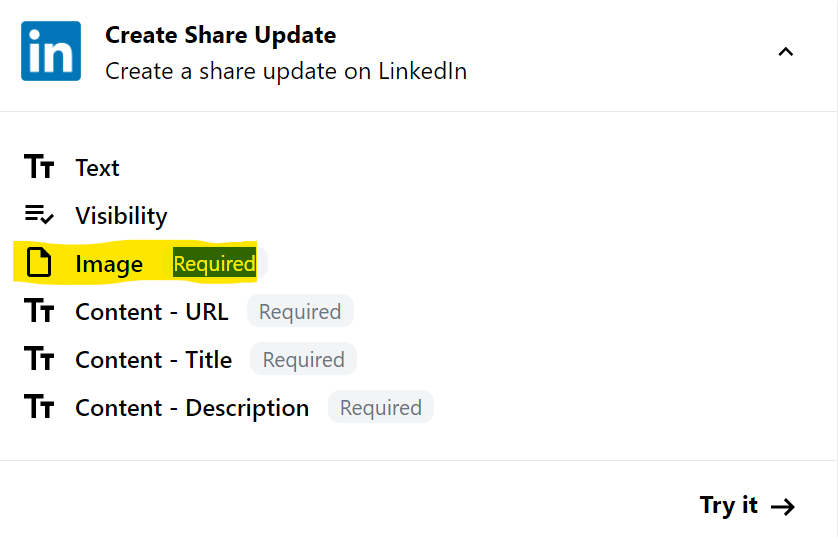The height and width of the screenshot is (537, 838).
Task: Click the Create Share Update heading
Action: click(221, 35)
